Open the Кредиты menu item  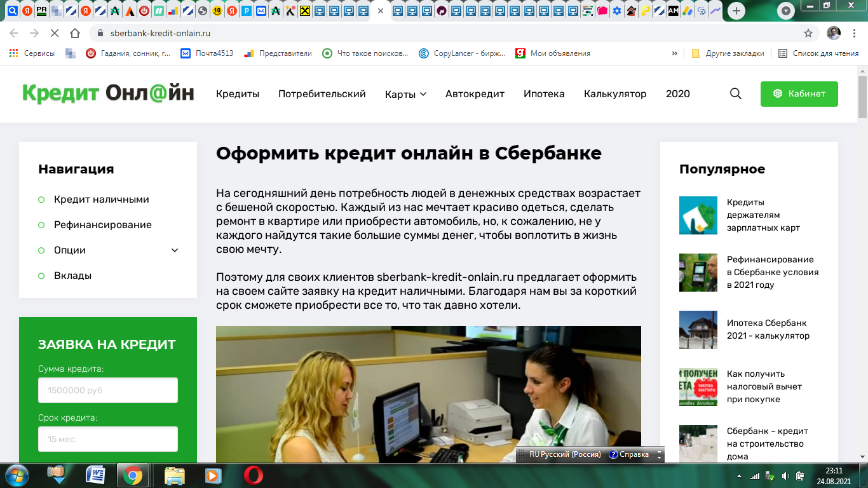[238, 93]
